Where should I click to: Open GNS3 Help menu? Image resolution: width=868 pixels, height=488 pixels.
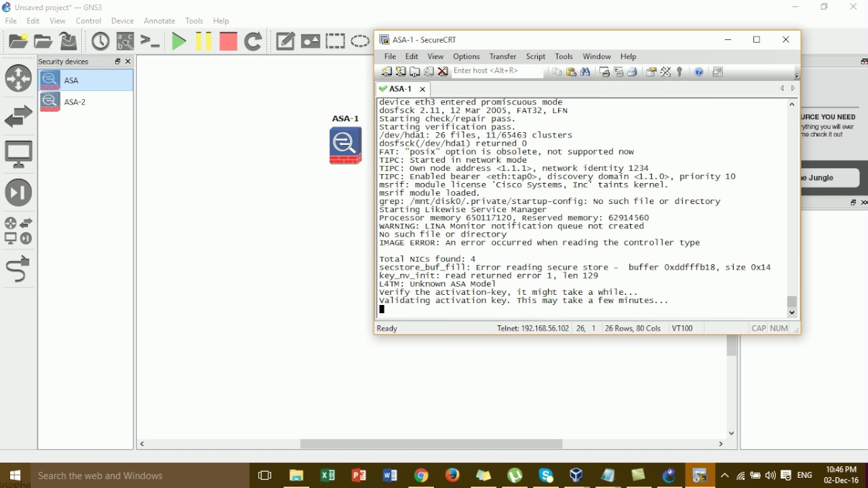[x=221, y=21]
